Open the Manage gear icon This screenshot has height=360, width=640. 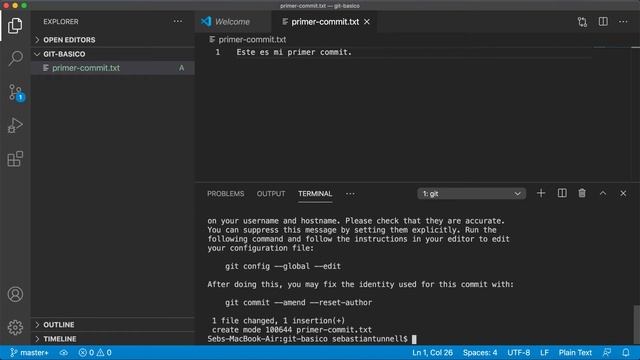(15, 327)
